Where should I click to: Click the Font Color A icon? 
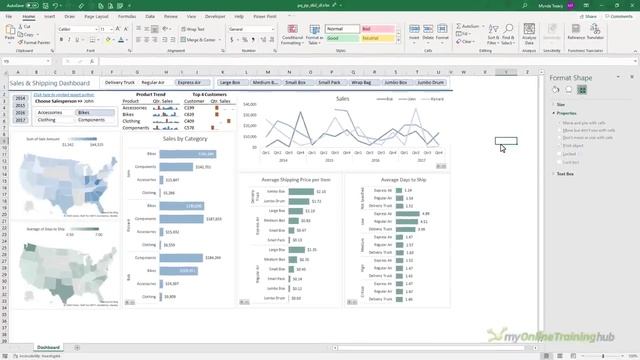(x=121, y=40)
